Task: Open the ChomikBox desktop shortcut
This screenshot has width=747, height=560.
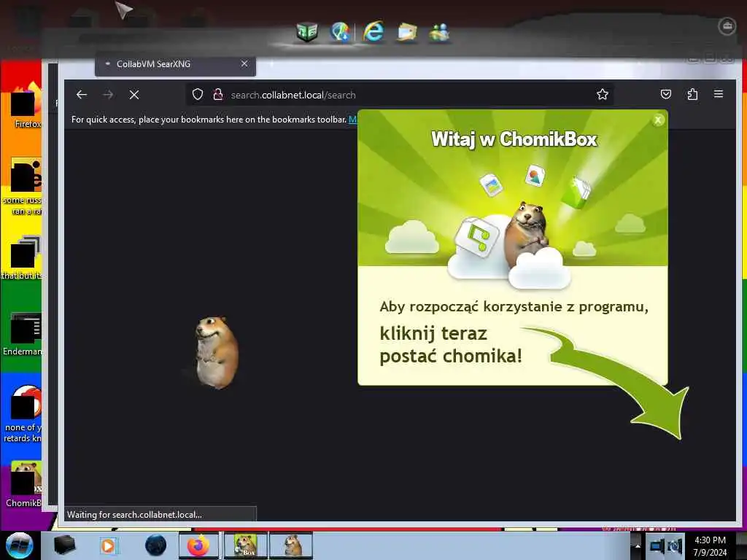Action: click(x=24, y=485)
